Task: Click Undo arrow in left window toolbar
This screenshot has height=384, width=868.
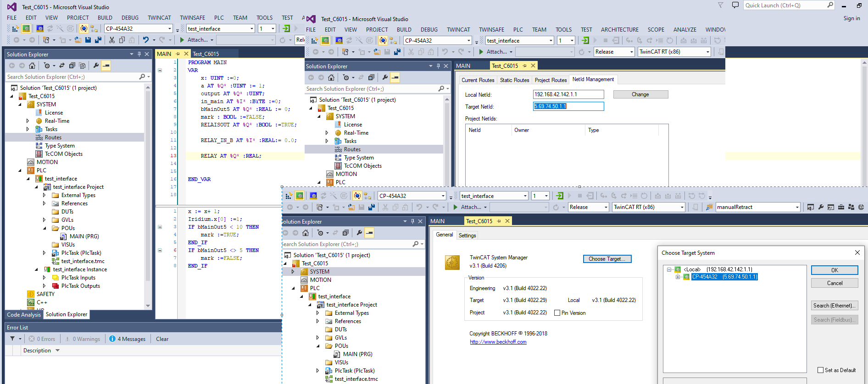Action: pyautogui.click(x=146, y=40)
